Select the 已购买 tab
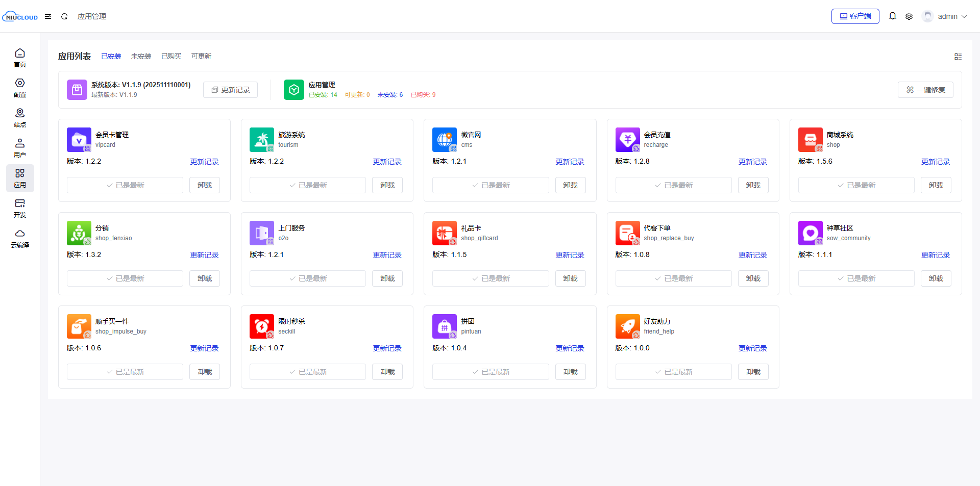The width and height of the screenshot is (980, 486). [171, 56]
